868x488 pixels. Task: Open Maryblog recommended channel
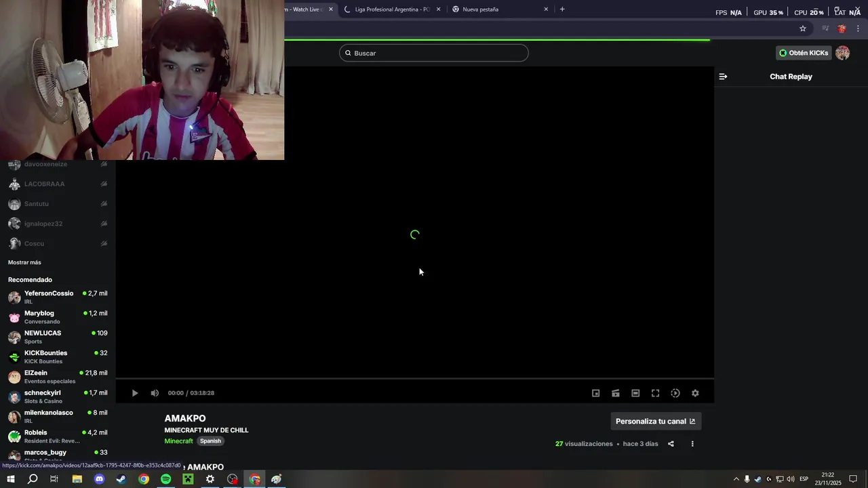58,317
